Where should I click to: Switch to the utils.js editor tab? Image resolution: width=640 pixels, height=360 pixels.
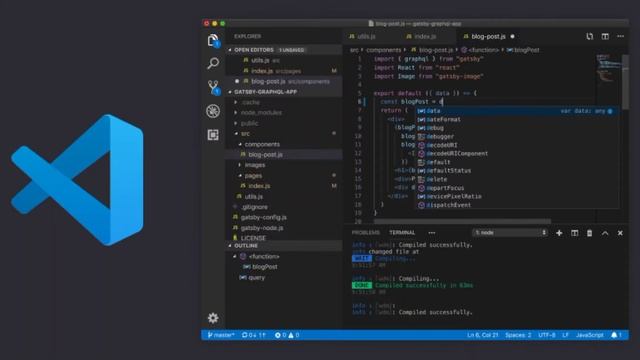(362, 36)
